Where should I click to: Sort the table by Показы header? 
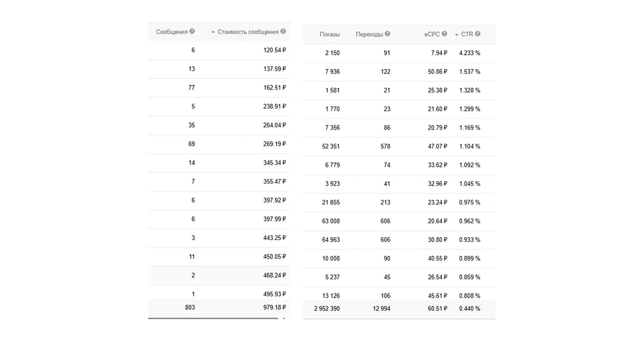[x=329, y=34]
